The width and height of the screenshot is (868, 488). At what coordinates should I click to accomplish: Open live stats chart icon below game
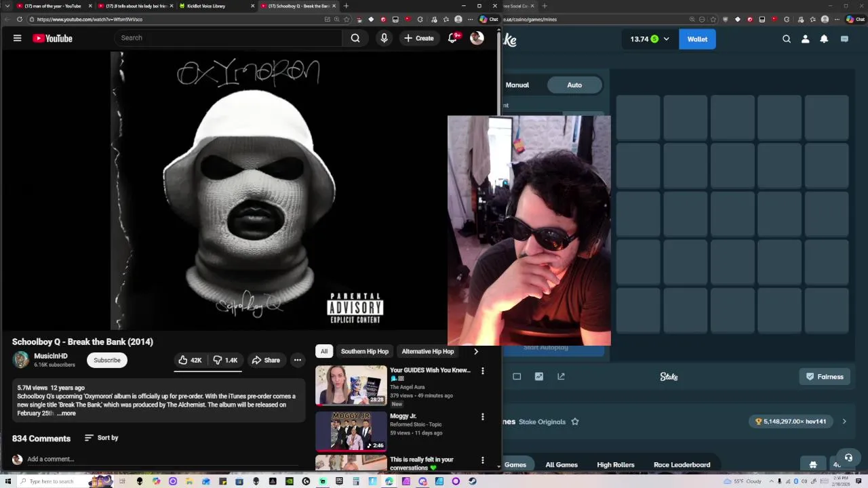click(x=539, y=376)
